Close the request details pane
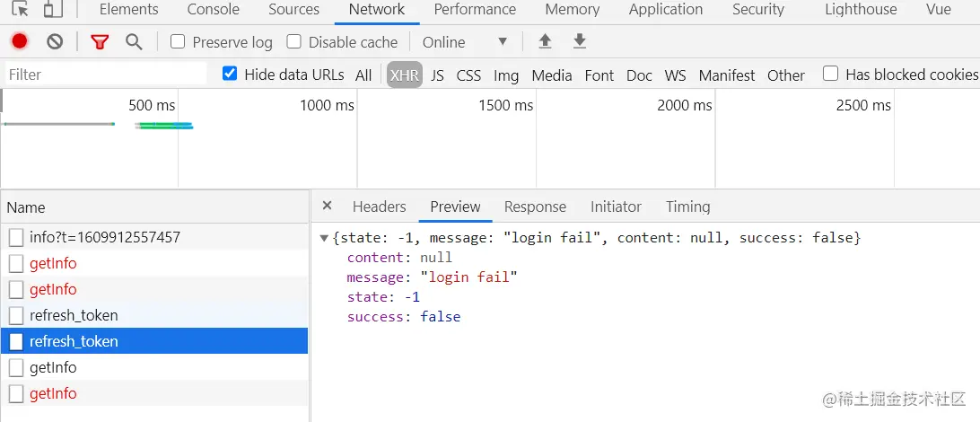The width and height of the screenshot is (980, 422). click(x=327, y=206)
